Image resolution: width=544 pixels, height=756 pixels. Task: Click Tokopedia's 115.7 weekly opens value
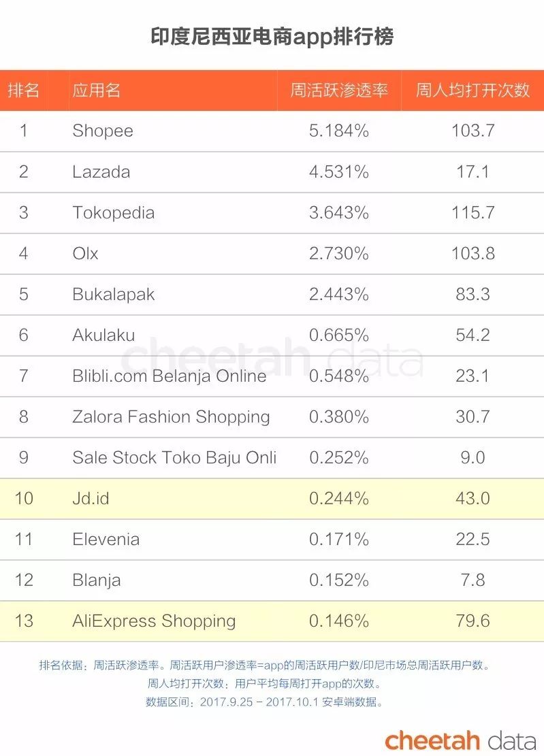473,212
